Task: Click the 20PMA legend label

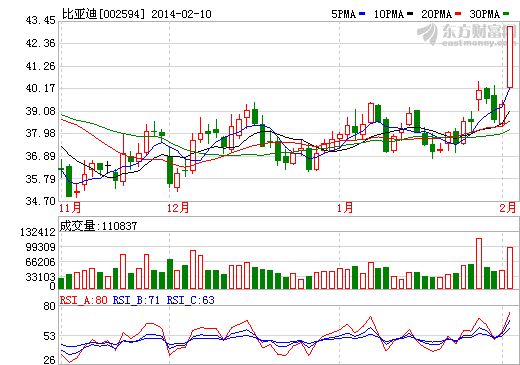Action: (437, 14)
